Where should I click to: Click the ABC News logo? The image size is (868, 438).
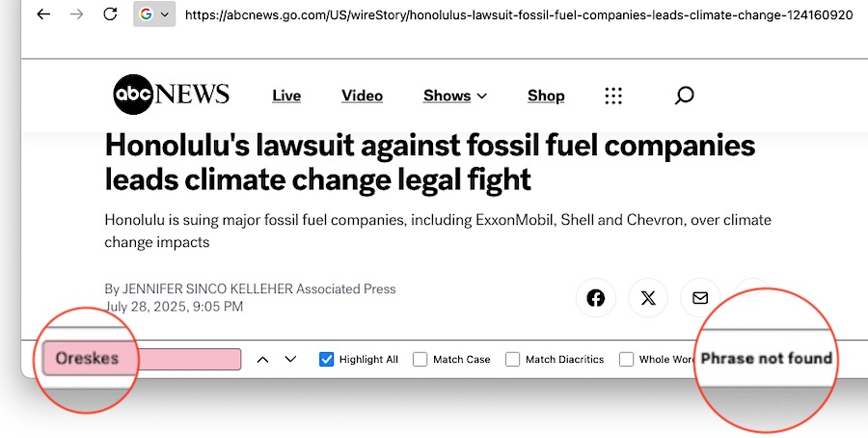pos(172,95)
